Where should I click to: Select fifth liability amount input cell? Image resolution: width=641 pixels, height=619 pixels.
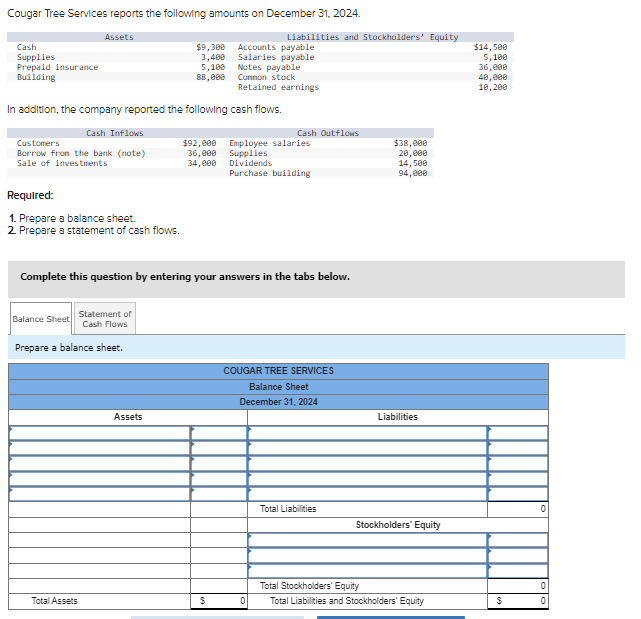[518, 494]
